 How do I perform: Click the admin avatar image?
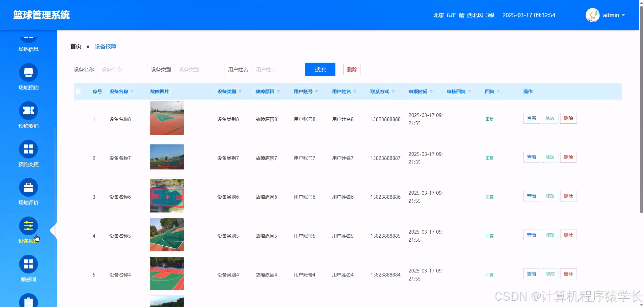(592, 15)
